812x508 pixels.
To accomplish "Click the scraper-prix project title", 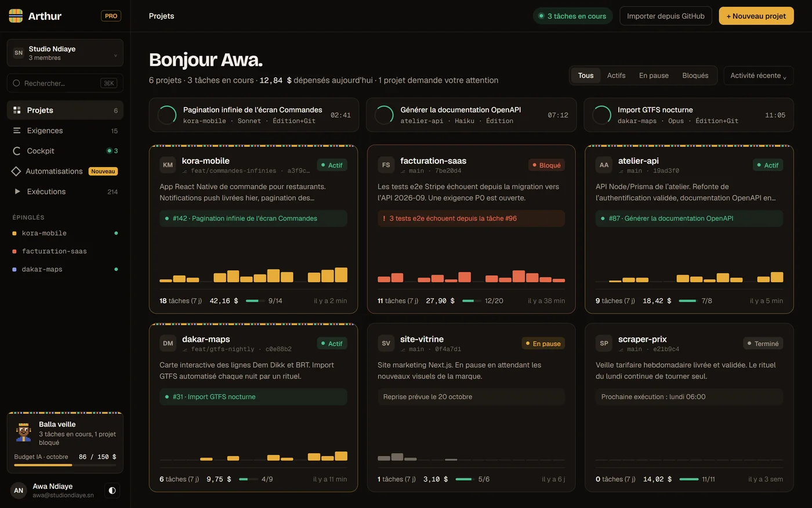I will (642, 339).
